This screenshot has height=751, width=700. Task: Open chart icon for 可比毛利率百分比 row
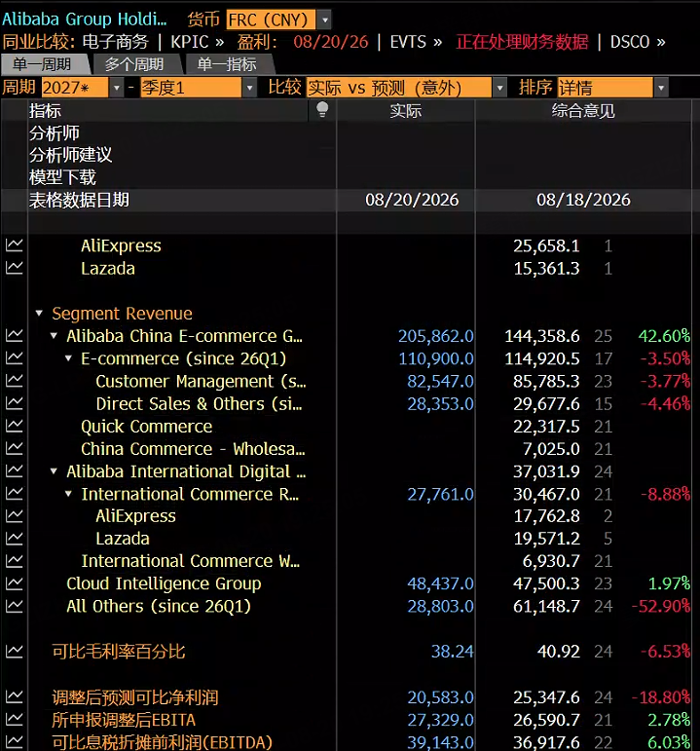tap(14, 652)
